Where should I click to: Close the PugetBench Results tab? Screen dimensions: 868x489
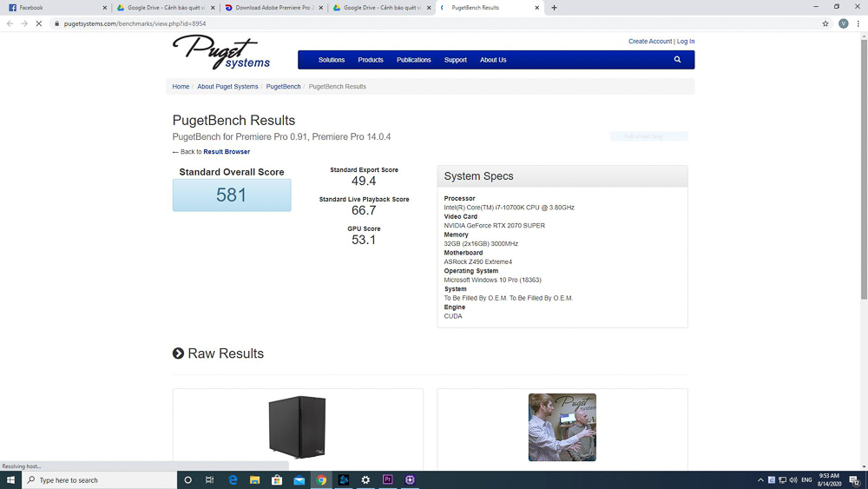(536, 8)
